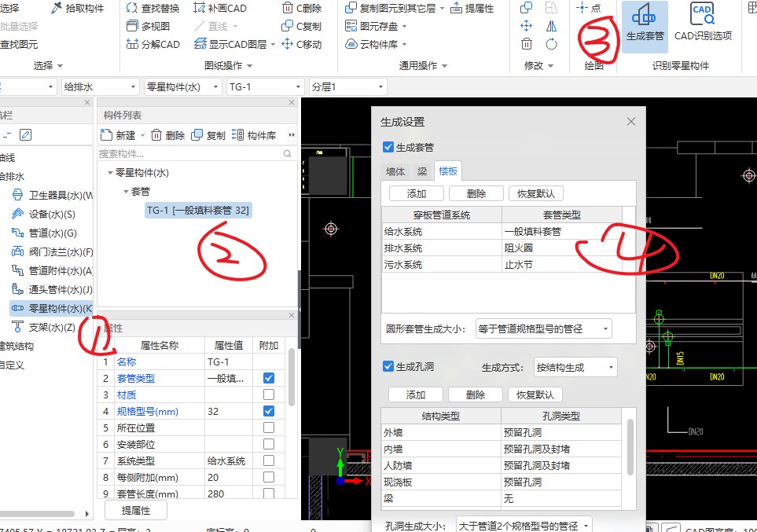Click 恢复默认 in the 孔洞 section
The image size is (757, 532).
[x=535, y=395]
